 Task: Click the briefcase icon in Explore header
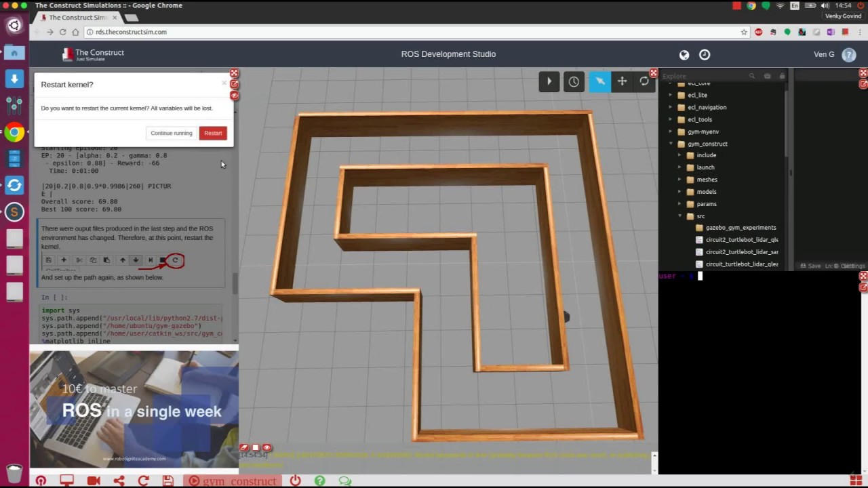(x=767, y=77)
